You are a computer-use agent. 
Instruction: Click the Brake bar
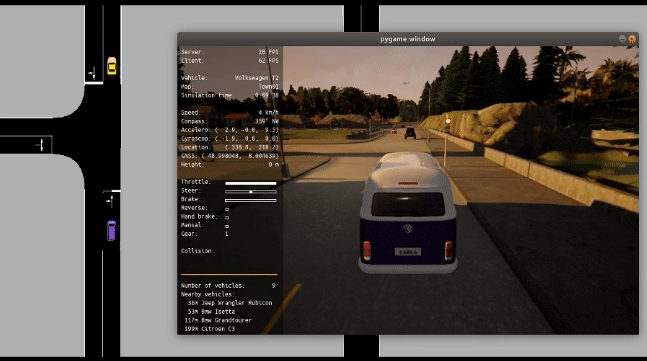250,201
